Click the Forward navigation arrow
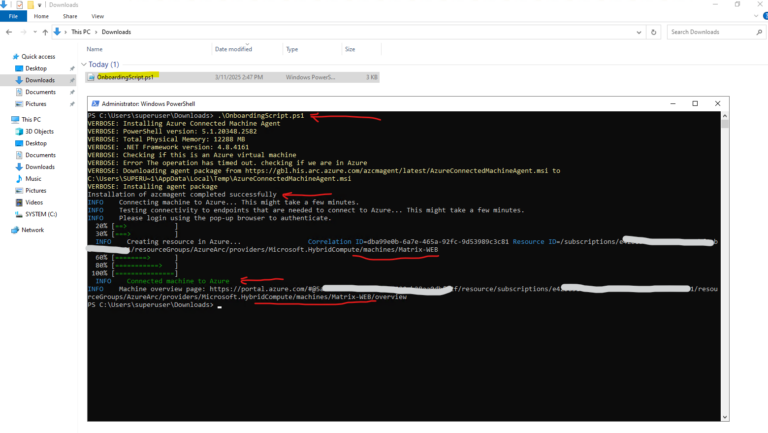Image resolution: width=768 pixels, height=433 pixels. tap(23, 32)
